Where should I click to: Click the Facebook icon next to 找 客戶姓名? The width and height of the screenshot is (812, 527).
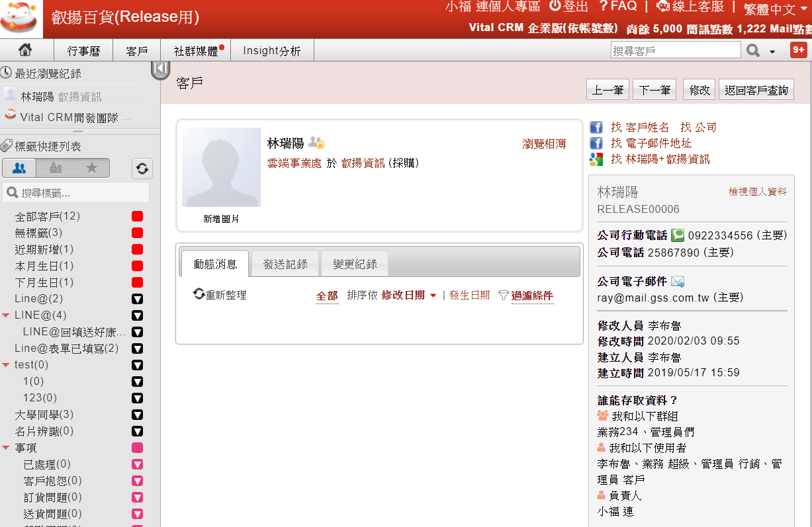pyautogui.click(x=596, y=127)
